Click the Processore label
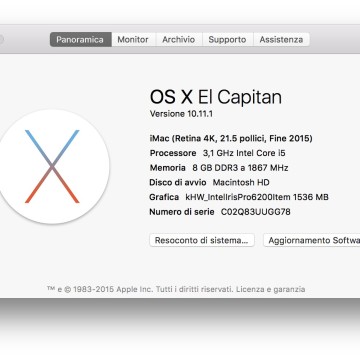The width and height of the screenshot is (360, 360). click(x=173, y=153)
